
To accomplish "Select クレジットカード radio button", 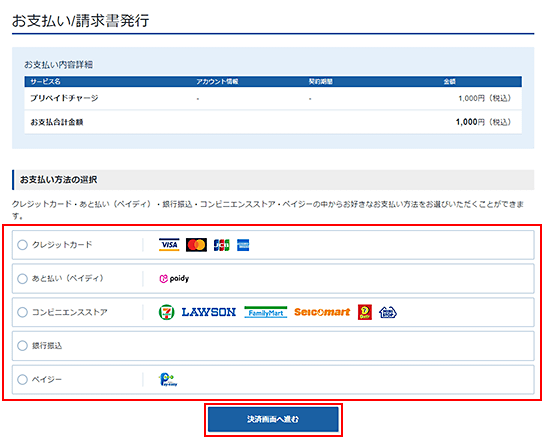I will pos(22,245).
